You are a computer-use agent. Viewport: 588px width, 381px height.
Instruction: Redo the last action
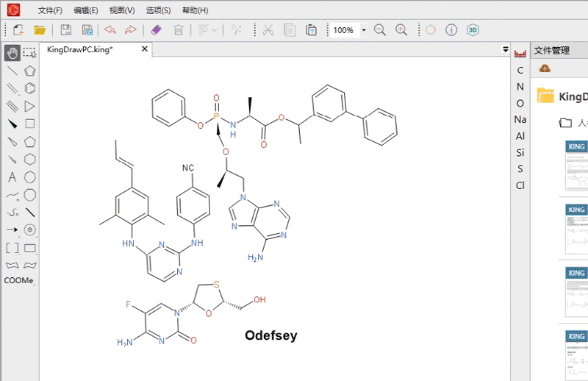(131, 30)
